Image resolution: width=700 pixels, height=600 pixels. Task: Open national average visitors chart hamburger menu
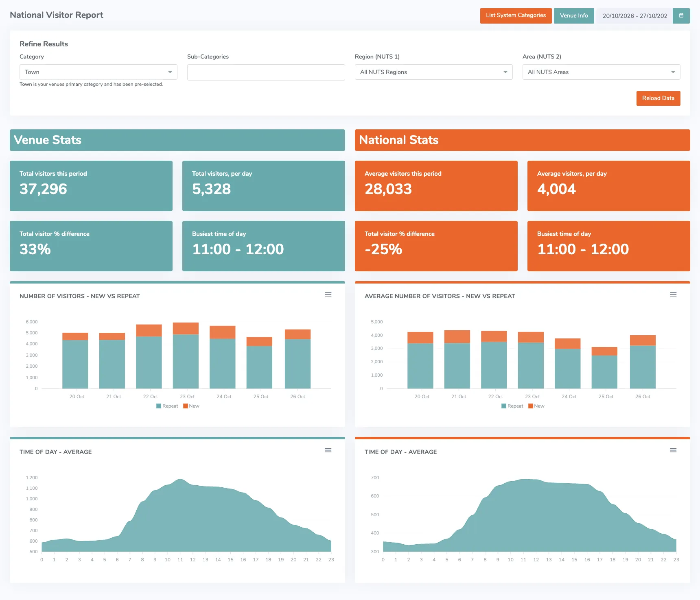point(673,295)
